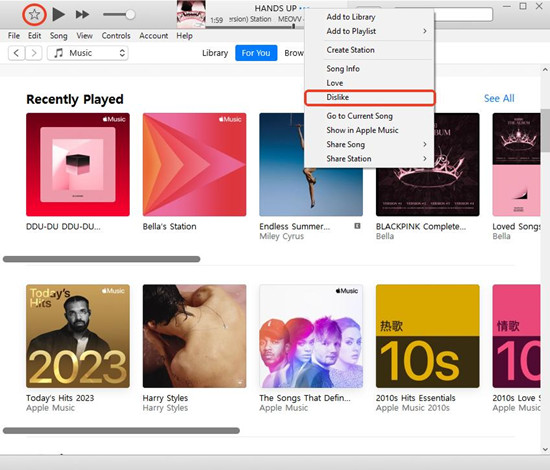The image size is (550, 470).
Task: Choose Love in the context menu
Action: tap(369, 83)
